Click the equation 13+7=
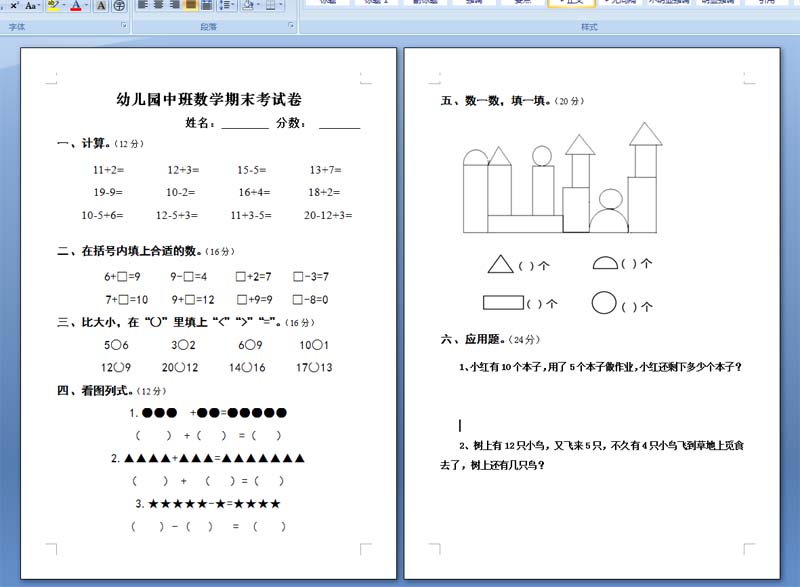Image resolution: width=800 pixels, height=587 pixels. tap(326, 170)
